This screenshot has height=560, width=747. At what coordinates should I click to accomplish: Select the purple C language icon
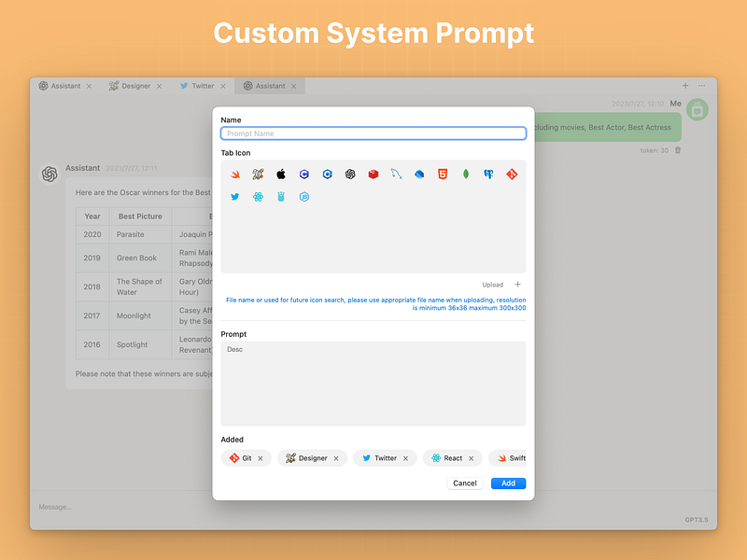304,175
